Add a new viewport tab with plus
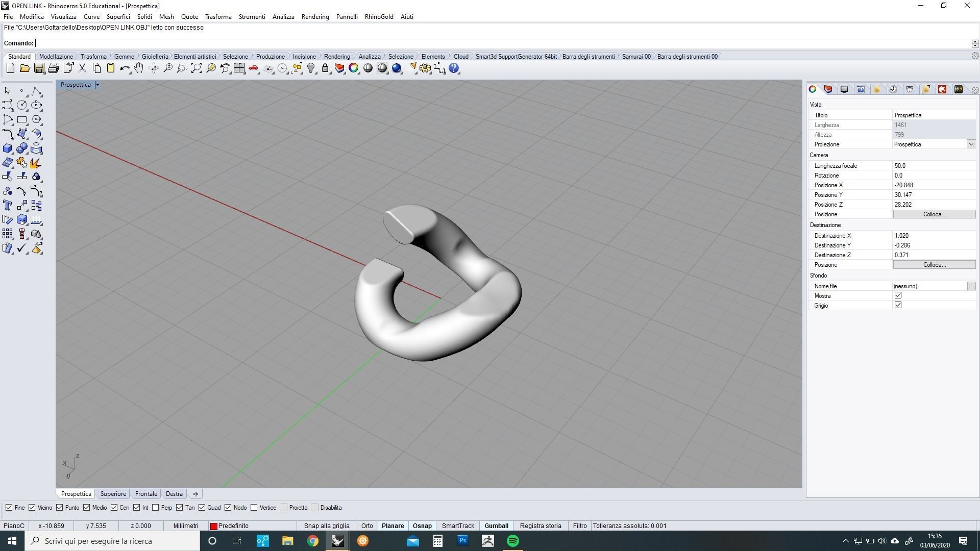 pyautogui.click(x=195, y=494)
